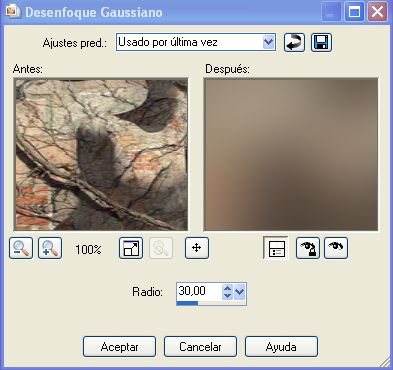Click the window-view resize icon next to 100%
This screenshot has height=370, width=393.
(131, 248)
